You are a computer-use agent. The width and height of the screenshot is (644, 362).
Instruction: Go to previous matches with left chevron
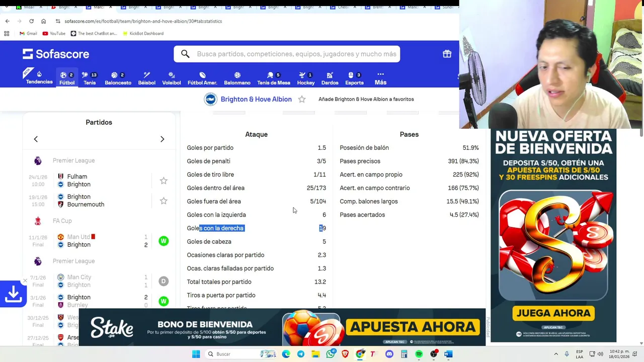click(36, 139)
